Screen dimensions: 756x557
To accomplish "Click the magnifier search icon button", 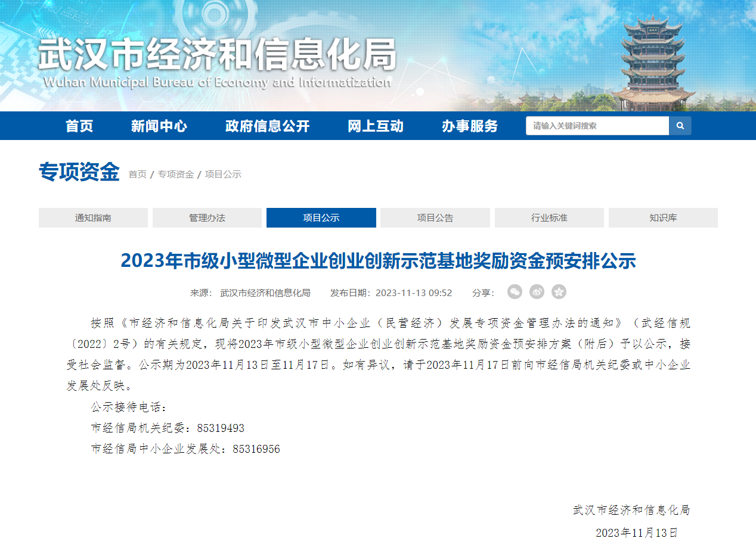I will click(x=680, y=126).
